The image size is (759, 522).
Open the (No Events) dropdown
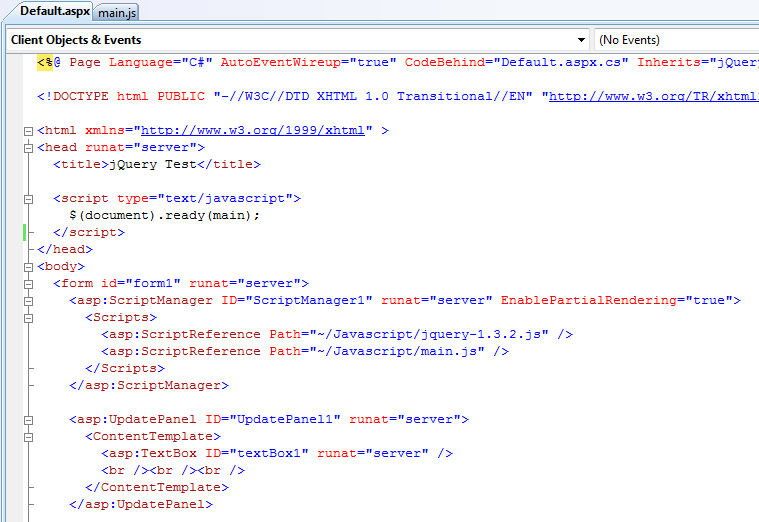pyautogui.click(x=677, y=40)
